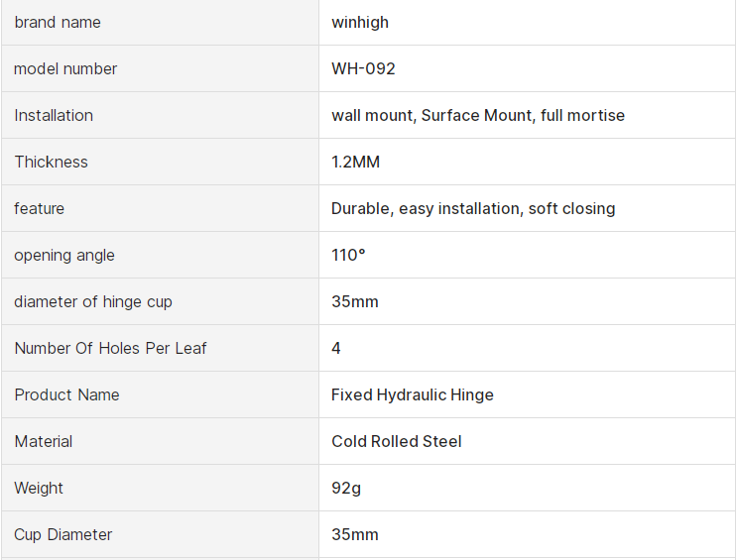736x560 pixels.
Task: Click the 'opening angle' label
Action: point(64,255)
